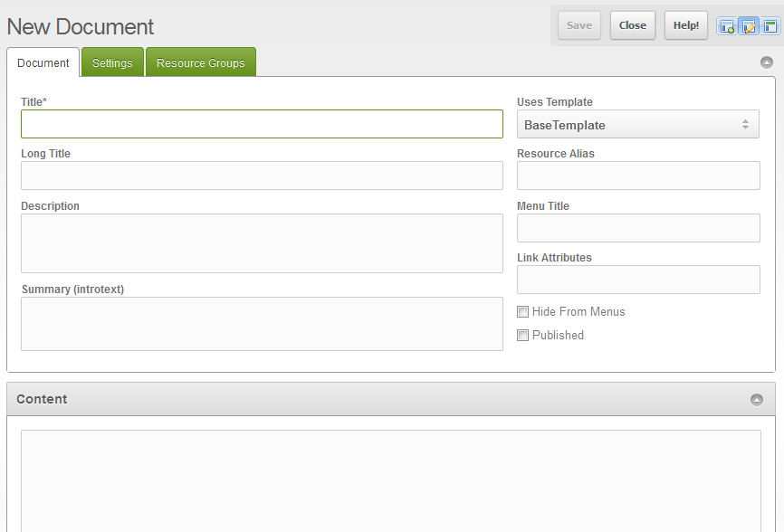This screenshot has width=784, height=532.
Task: Enable the Published checkbox
Action: tap(523, 336)
